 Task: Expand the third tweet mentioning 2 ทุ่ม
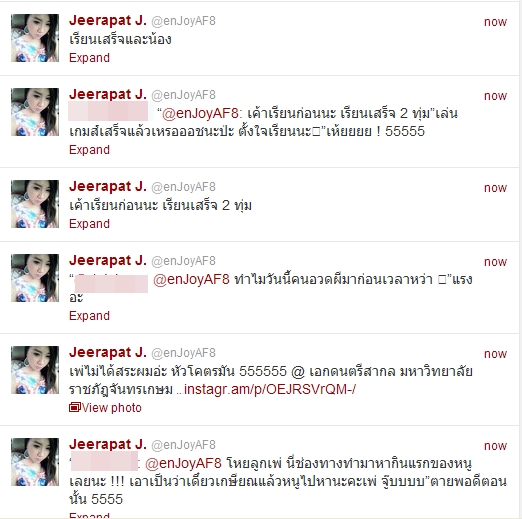(89, 224)
